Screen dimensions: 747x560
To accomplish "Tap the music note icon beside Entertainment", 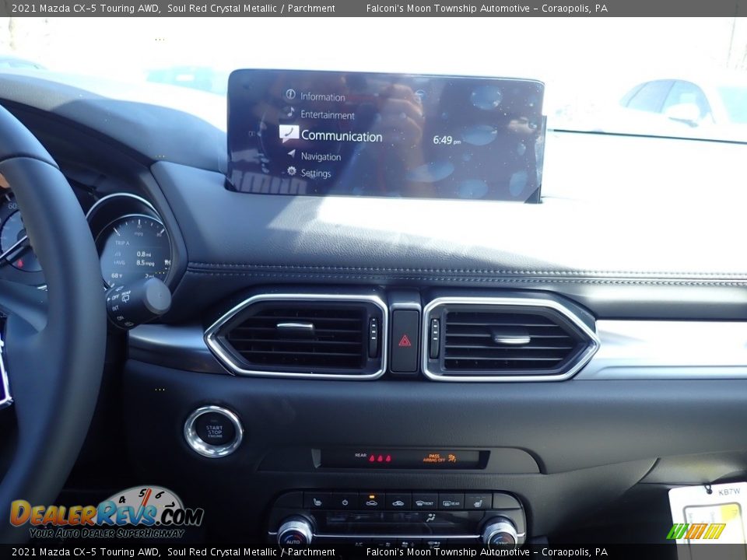I will 290,112.
